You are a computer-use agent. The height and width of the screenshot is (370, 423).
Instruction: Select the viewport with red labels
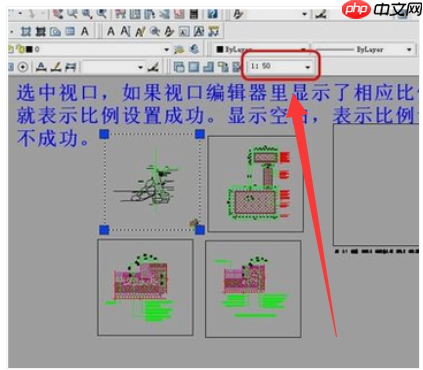(x=256, y=184)
